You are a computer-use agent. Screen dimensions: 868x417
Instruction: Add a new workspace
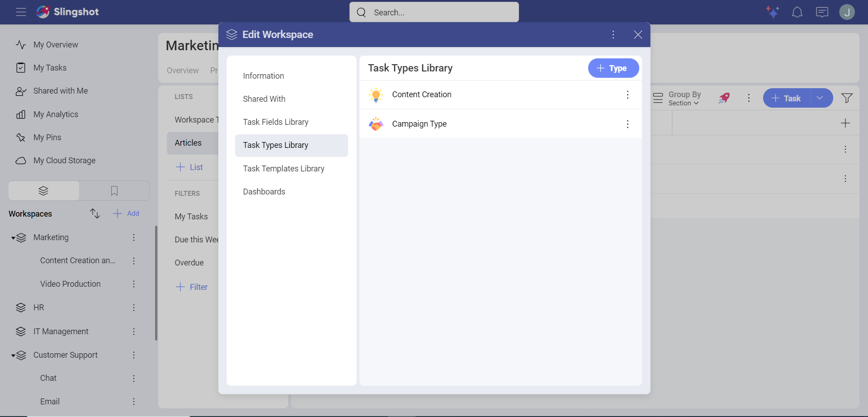tap(126, 213)
